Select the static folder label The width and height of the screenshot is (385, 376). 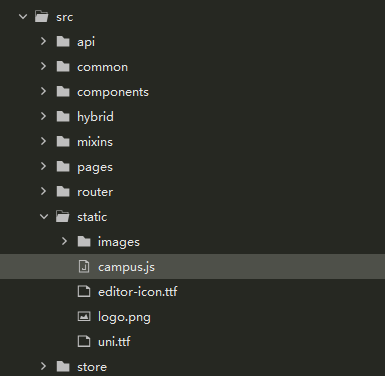pos(92,217)
